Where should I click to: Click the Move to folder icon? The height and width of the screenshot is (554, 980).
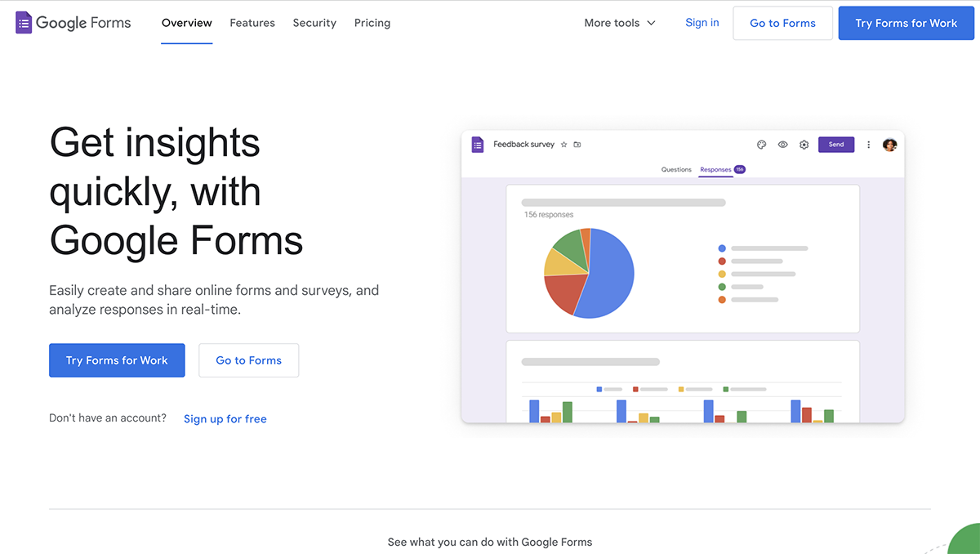pyautogui.click(x=577, y=144)
